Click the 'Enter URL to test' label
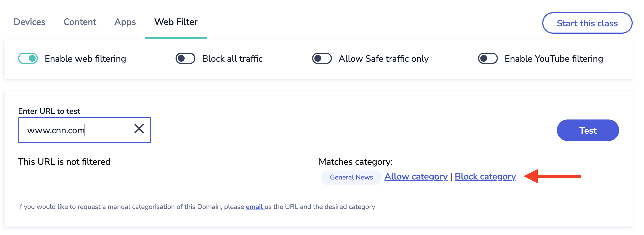This screenshot has height=235, width=644. coord(49,111)
